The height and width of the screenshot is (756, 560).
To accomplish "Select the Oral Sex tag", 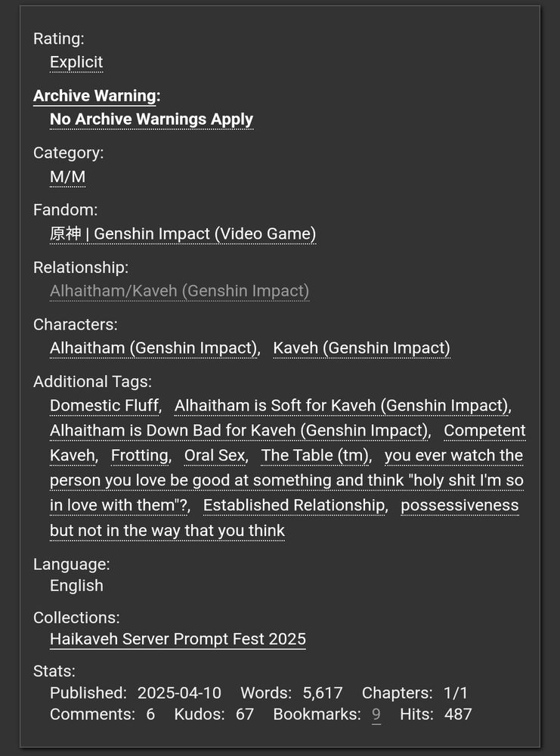I will click(215, 456).
